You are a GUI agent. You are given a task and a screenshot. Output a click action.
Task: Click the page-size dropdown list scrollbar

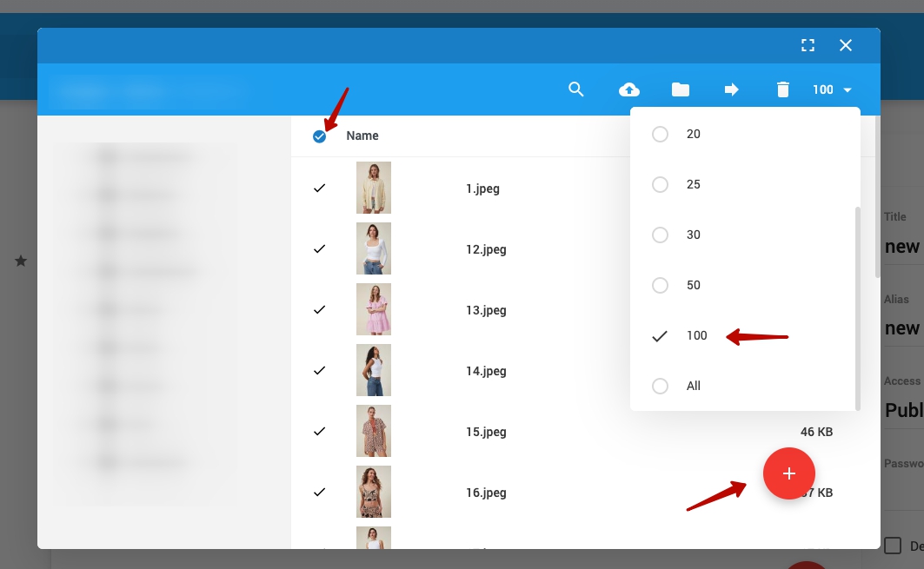click(857, 308)
